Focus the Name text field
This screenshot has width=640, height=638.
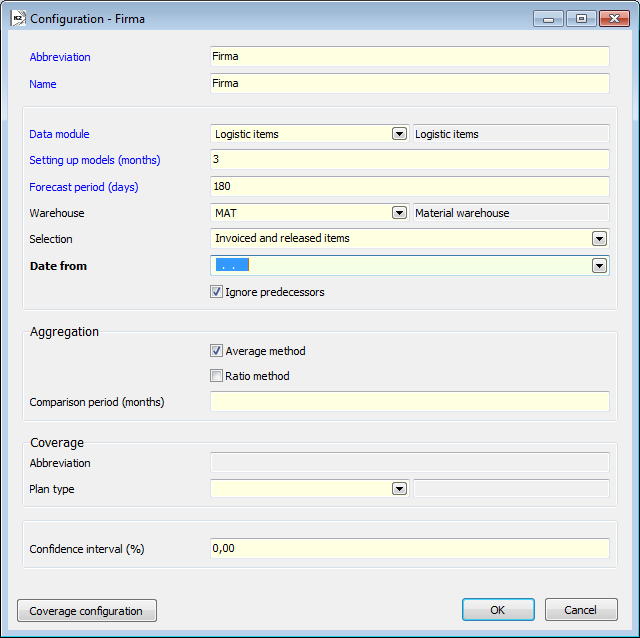pos(409,84)
